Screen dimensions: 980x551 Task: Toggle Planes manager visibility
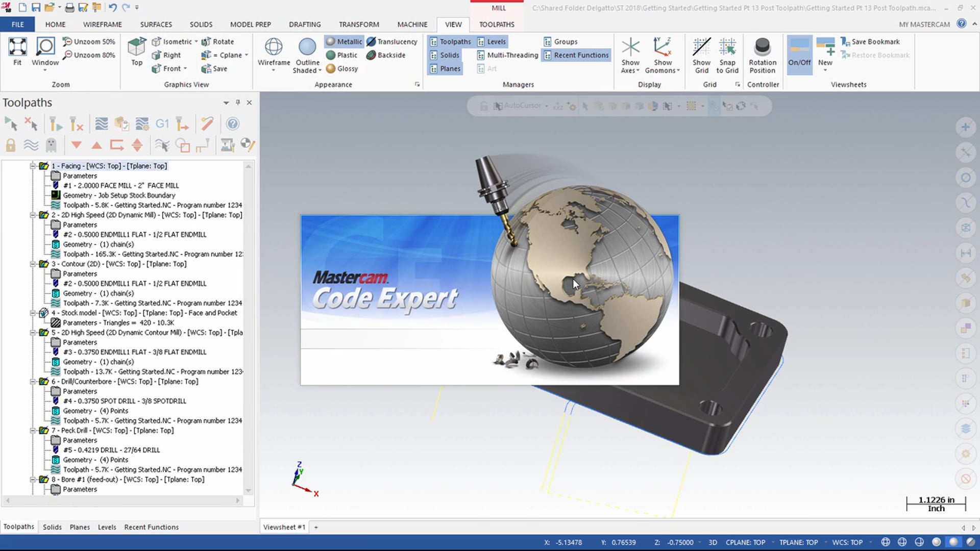click(445, 68)
